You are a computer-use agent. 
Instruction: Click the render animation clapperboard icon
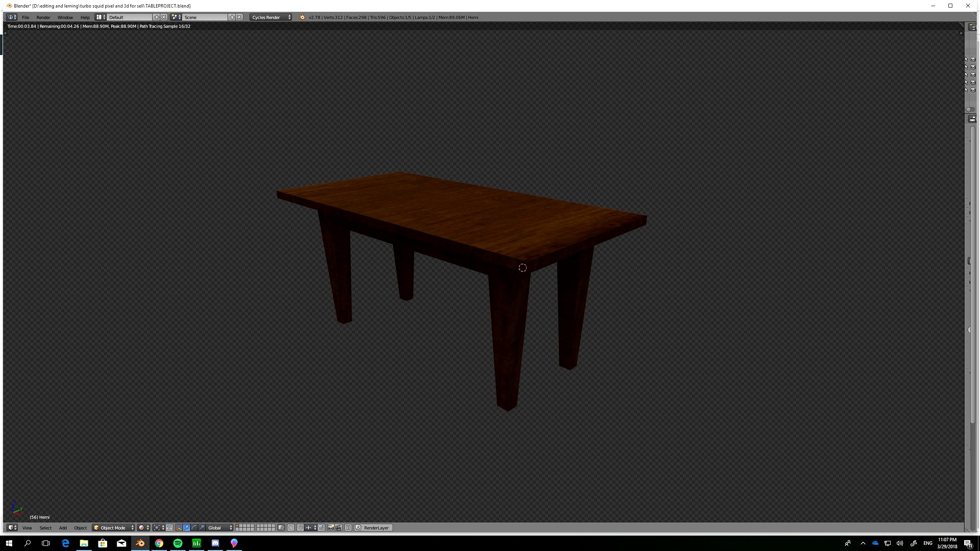pyautogui.click(x=337, y=528)
